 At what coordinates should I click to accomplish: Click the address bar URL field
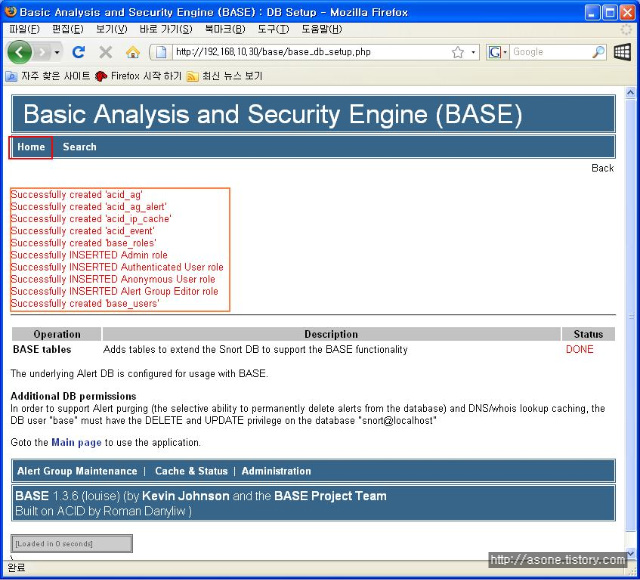pyautogui.click(x=311, y=52)
